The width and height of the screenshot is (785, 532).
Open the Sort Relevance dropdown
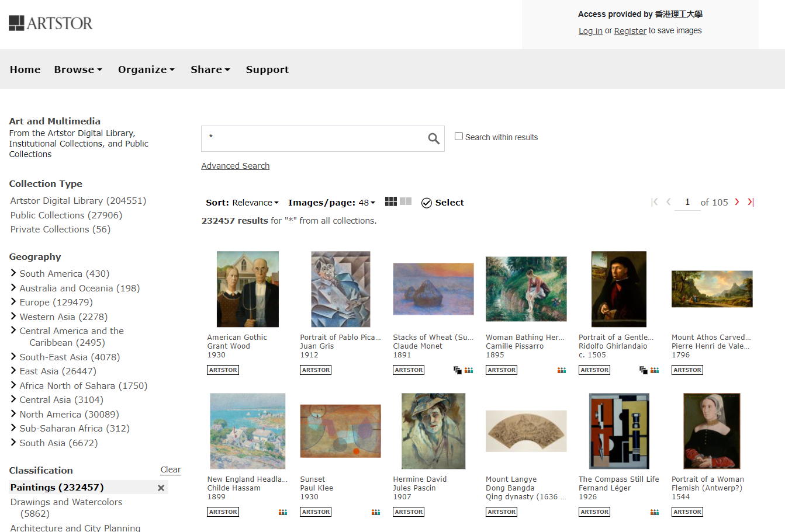pyautogui.click(x=242, y=203)
